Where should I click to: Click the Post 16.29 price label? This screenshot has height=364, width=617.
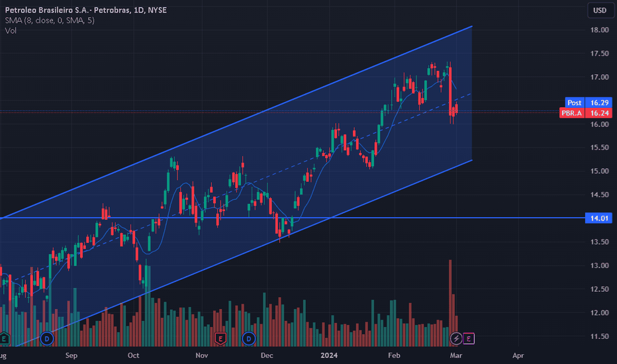[x=589, y=103]
